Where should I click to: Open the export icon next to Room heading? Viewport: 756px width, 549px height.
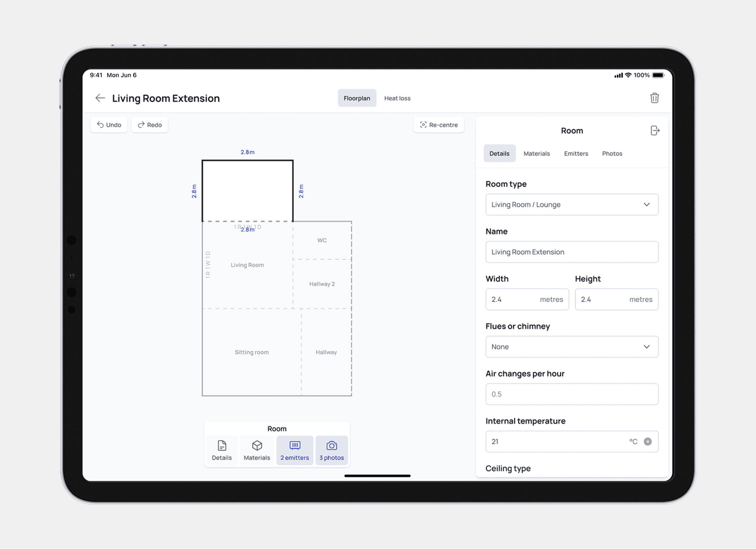[x=655, y=130]
